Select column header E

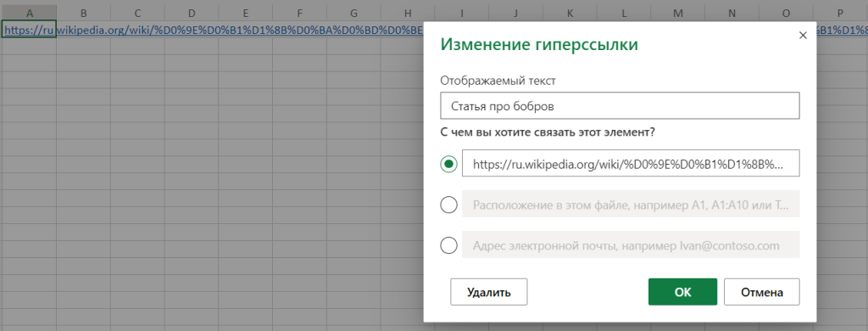tap(245, 13)
